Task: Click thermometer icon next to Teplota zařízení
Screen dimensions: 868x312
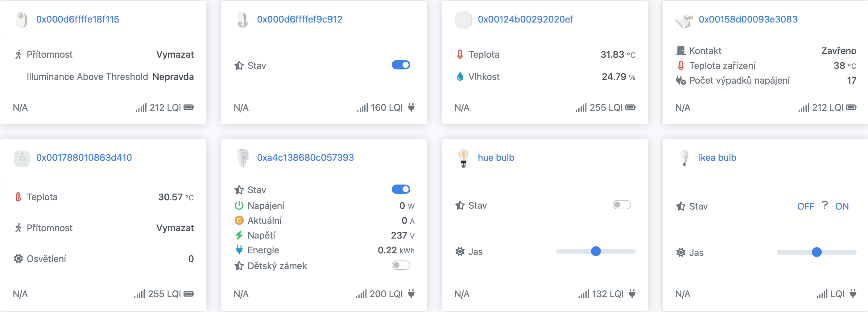Action: pos(681,65)
